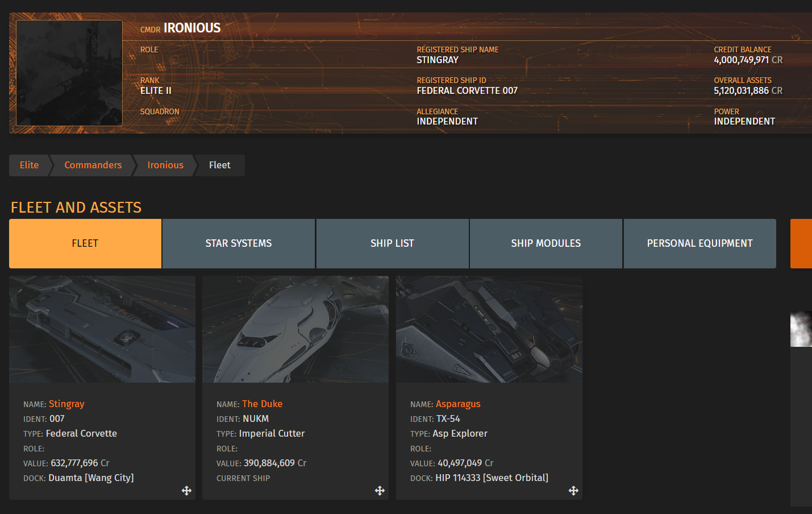Click the registered ship name STINGRAY
This screenshot has height=514, width=812.
[438, 60]
